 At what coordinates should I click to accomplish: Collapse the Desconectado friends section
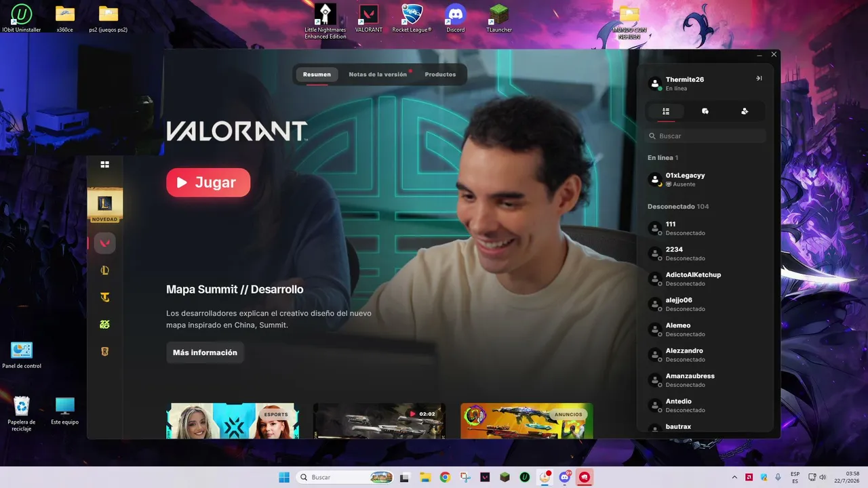coord(678,206)
